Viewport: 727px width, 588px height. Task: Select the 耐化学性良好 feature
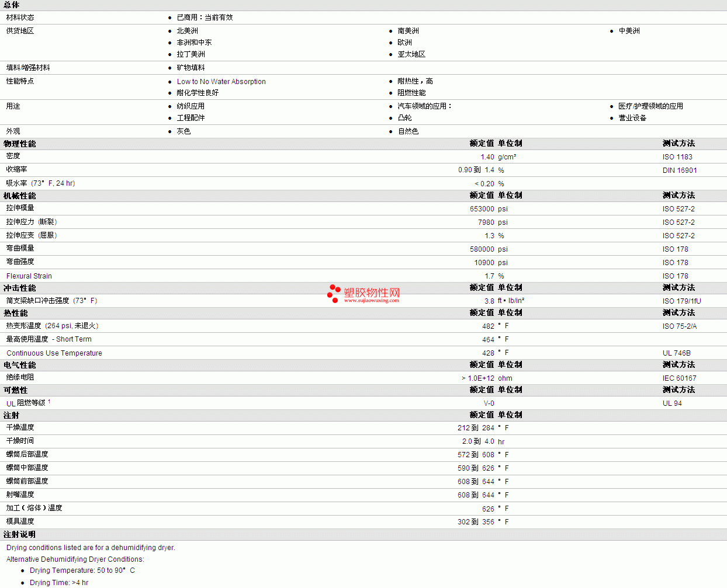(x=198, y=93)
